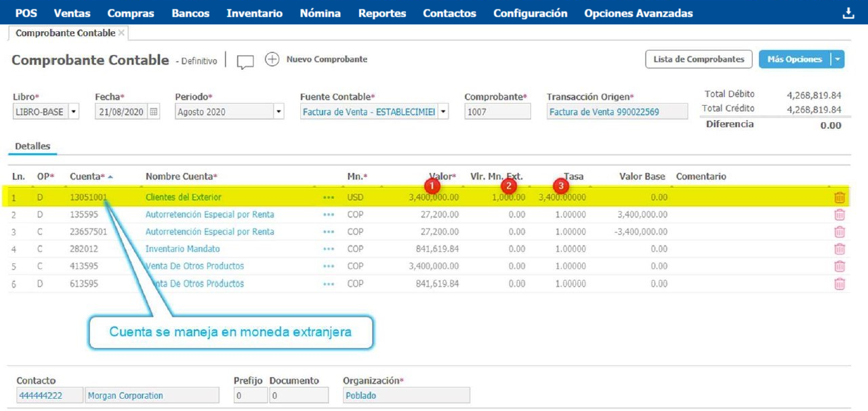The height and width of the screenshot is (411, 868).
Task: Click the plus icon for Nuevo Comprobante
Action: pyautogui.click(x=272, y=60)
